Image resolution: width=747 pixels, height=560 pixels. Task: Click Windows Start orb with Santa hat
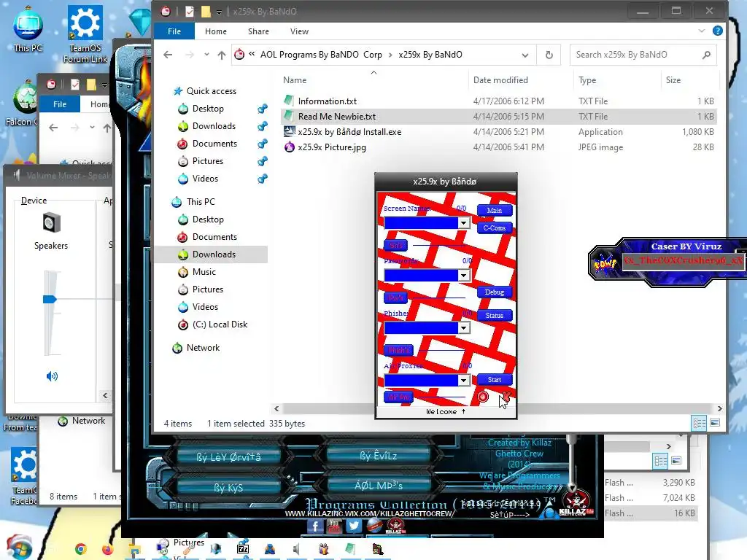tap(19, 547)
